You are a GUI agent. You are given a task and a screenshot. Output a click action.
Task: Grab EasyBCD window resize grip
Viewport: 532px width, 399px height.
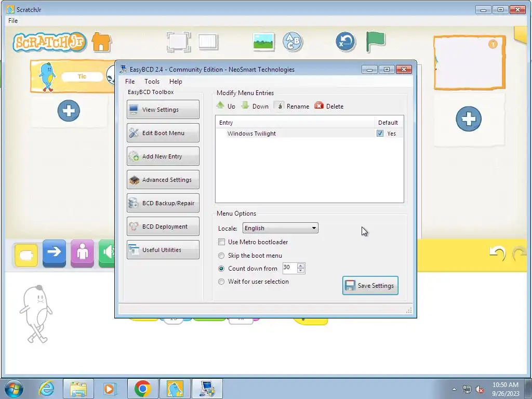click(x=409, y=310)
